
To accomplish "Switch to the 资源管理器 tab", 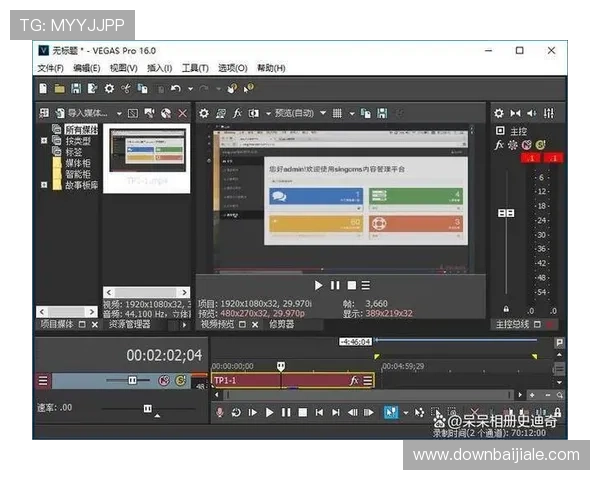I will [x=128, y=325].
